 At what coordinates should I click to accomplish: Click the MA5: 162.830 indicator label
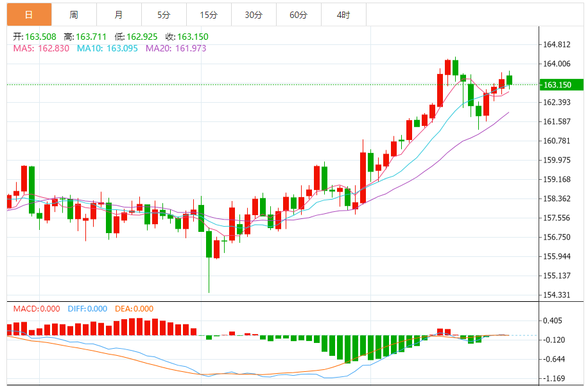[41, 48]
